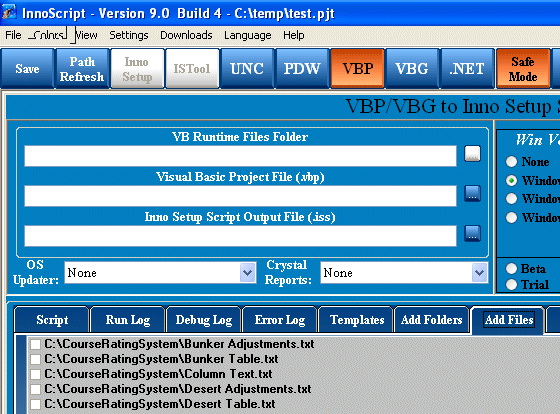Screen dimensions: 560x414
Task: Select the Trial radio button
Action: tap(511, 284)
